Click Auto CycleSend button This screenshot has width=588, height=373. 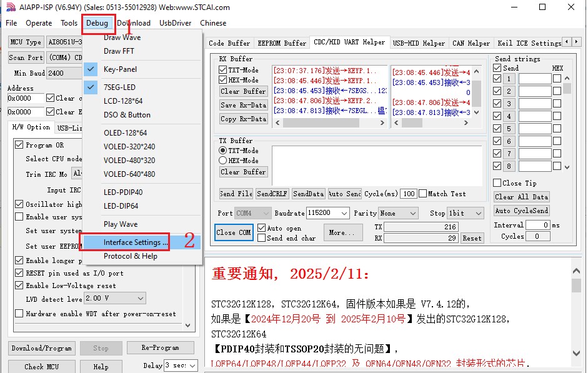coord(522,211)
